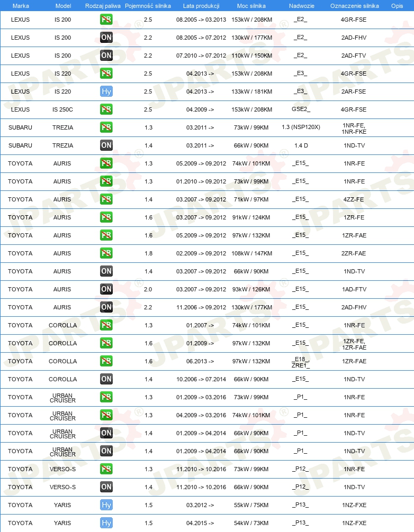Image resolution: width=414 pixels, height=532 pixels.
Task: Click diesel ON icon in Corolla 1ND-TV row
Action: 106,379
